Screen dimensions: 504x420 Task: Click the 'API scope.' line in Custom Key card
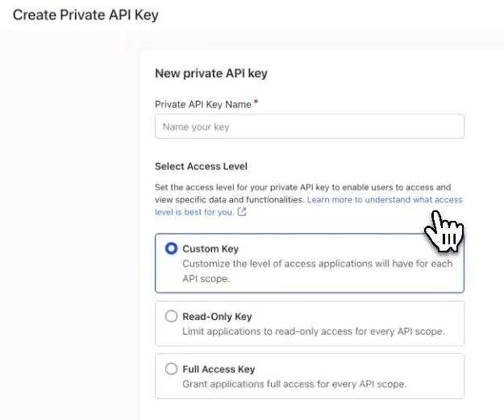(206, 278)
